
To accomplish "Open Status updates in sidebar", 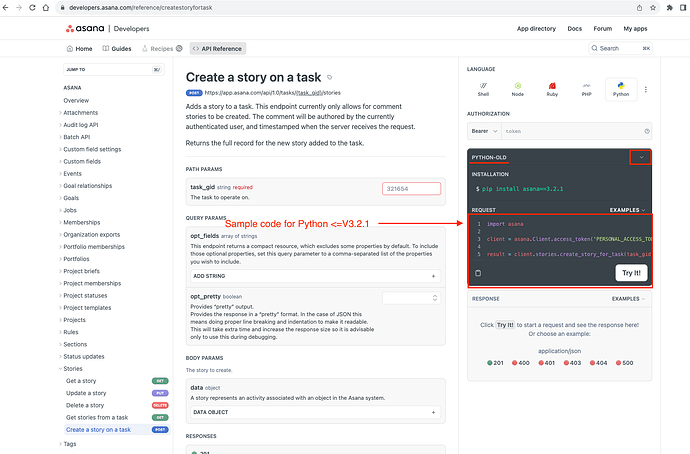I will click(84, 356).
